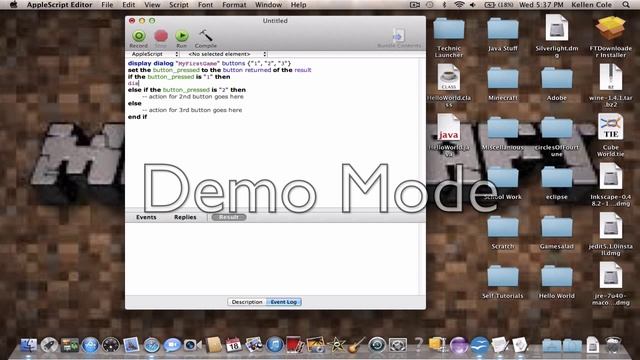Open GarageBand guitar icon in Dock

click(x=357, y=345)
